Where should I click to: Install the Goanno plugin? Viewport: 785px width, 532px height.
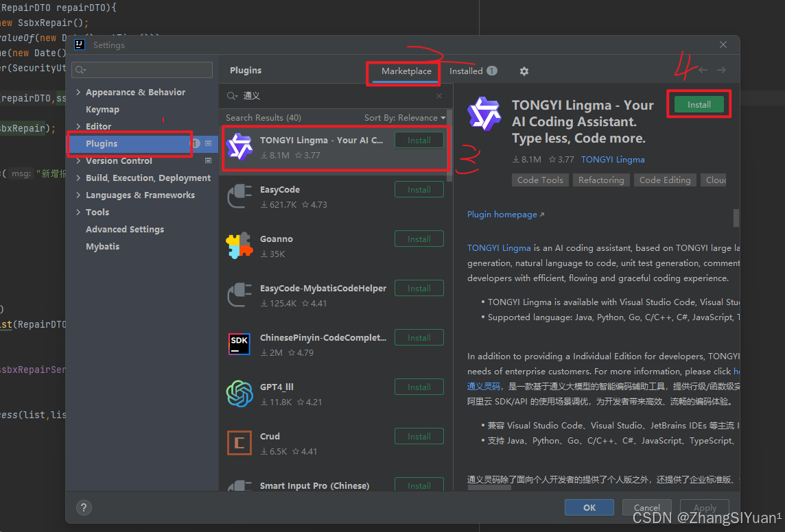click(x=419, y=239)
